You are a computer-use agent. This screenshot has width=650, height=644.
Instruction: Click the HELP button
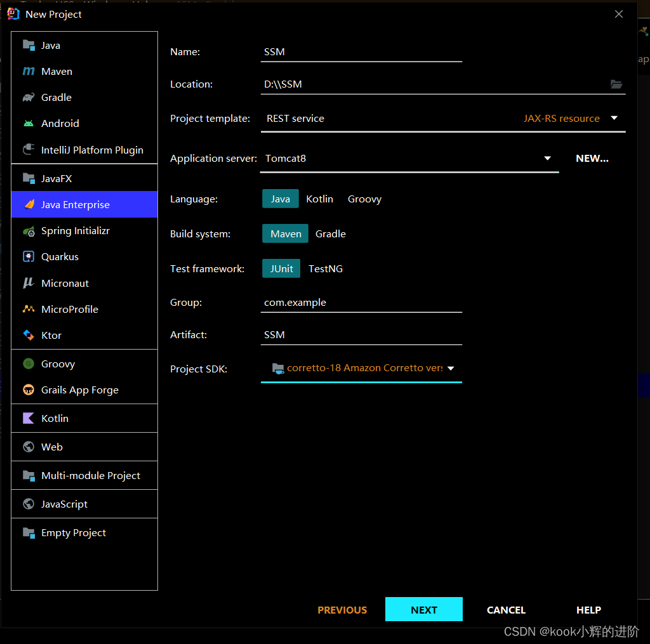tap(588, 610)
